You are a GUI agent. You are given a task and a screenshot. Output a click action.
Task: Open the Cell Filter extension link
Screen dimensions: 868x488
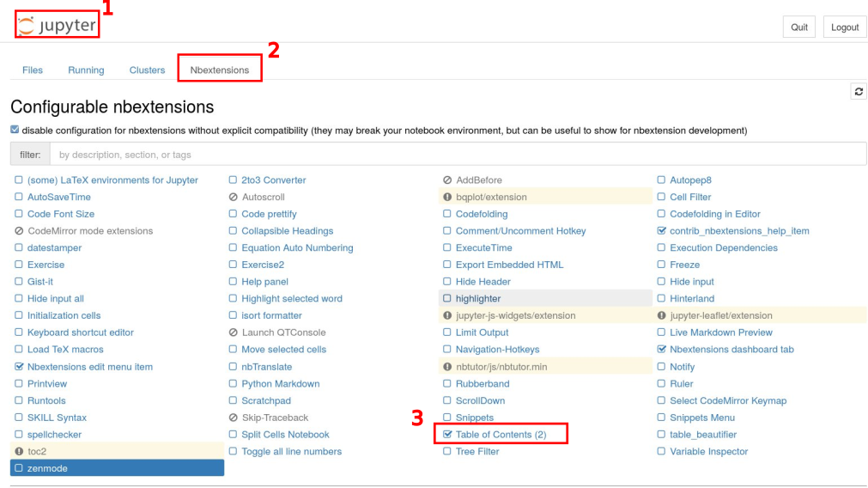[690, 198]
